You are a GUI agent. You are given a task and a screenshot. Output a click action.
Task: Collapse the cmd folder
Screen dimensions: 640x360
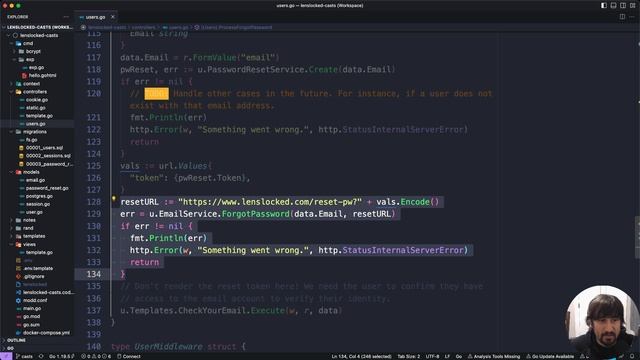(x=28, y=43)
